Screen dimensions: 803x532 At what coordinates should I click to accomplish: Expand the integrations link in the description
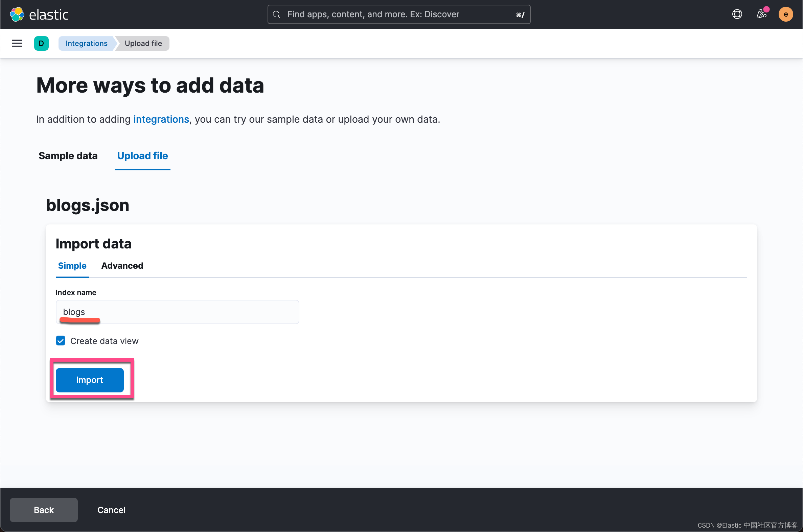(161, 119)
